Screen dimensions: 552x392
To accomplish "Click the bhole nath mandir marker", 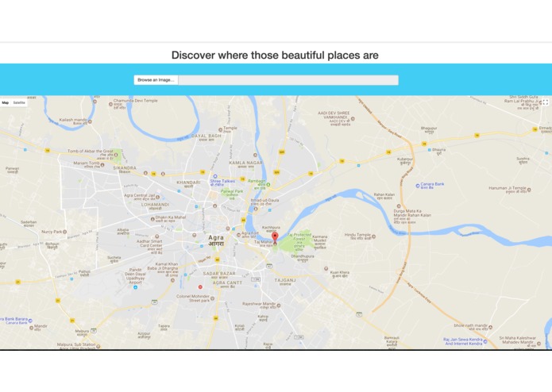I will [490, 327].
